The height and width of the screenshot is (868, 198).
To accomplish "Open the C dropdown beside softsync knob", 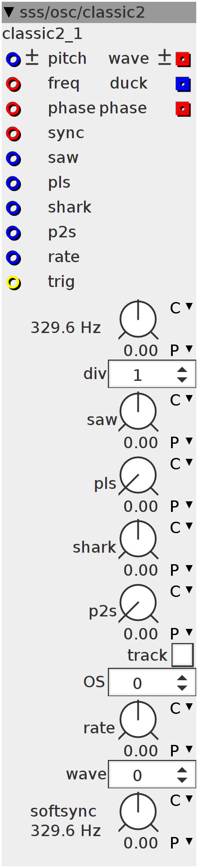I will 181,800.
